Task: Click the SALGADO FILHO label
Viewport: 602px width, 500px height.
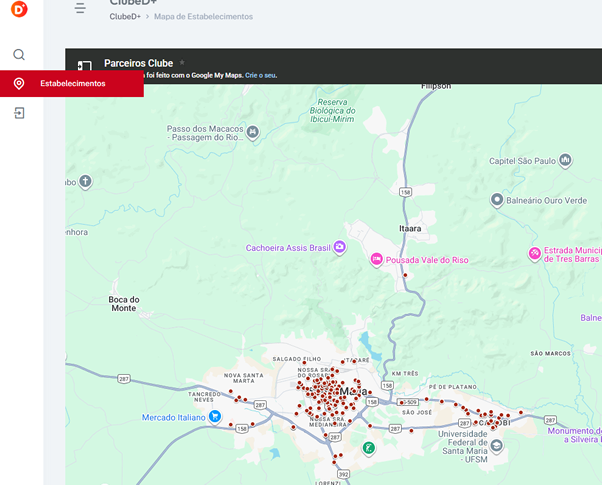Action: point(297,359)
